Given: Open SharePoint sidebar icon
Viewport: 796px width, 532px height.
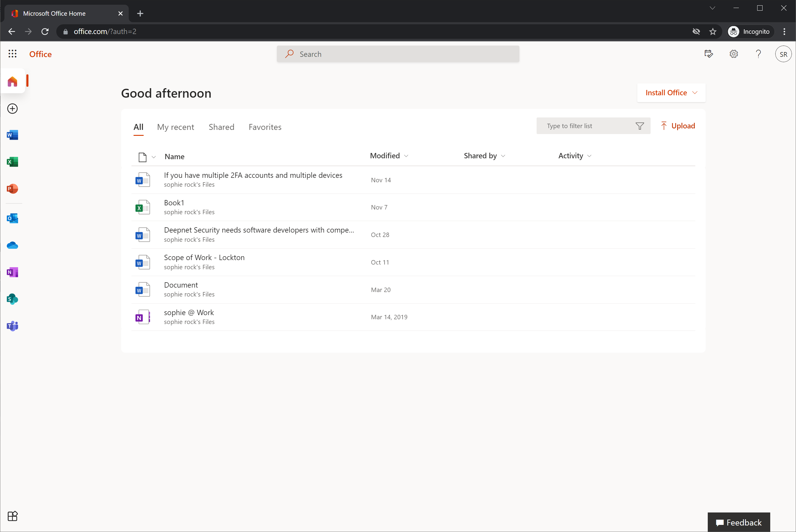Looking at the screenshot, I should point(12,299).
